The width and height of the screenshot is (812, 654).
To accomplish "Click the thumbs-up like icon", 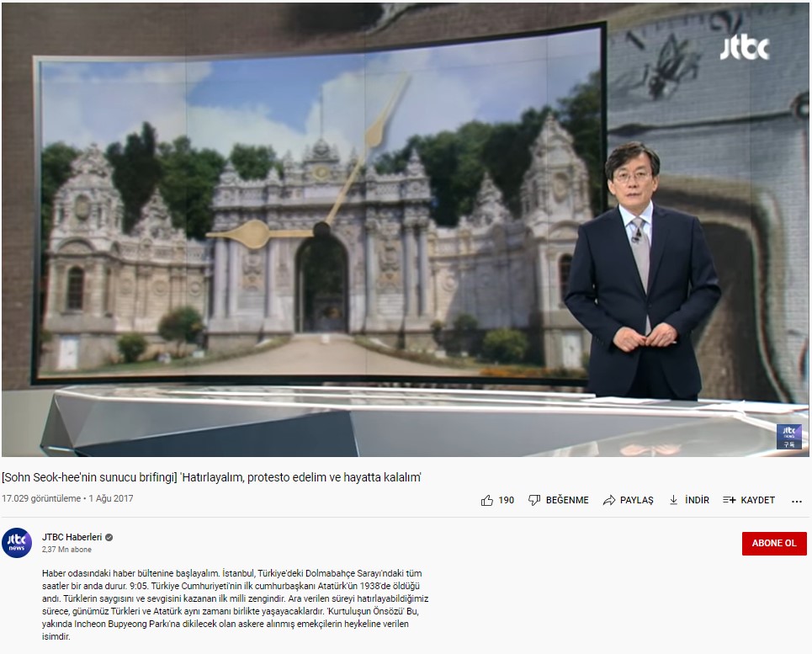I will (487, 500).
